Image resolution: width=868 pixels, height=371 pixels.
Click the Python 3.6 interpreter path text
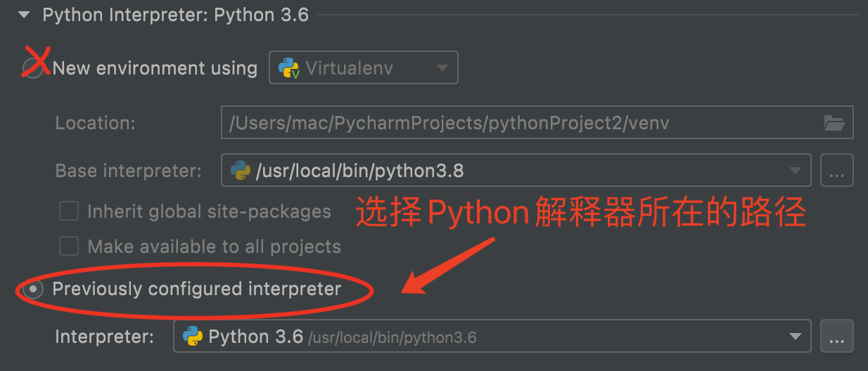pyautogui.click(x=392, y=337)
